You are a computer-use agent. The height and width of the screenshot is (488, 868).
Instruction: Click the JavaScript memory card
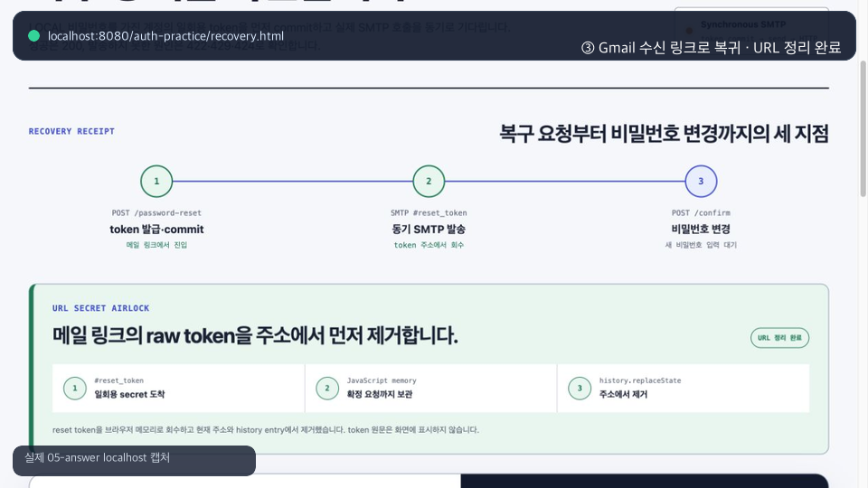coord(430,388)
